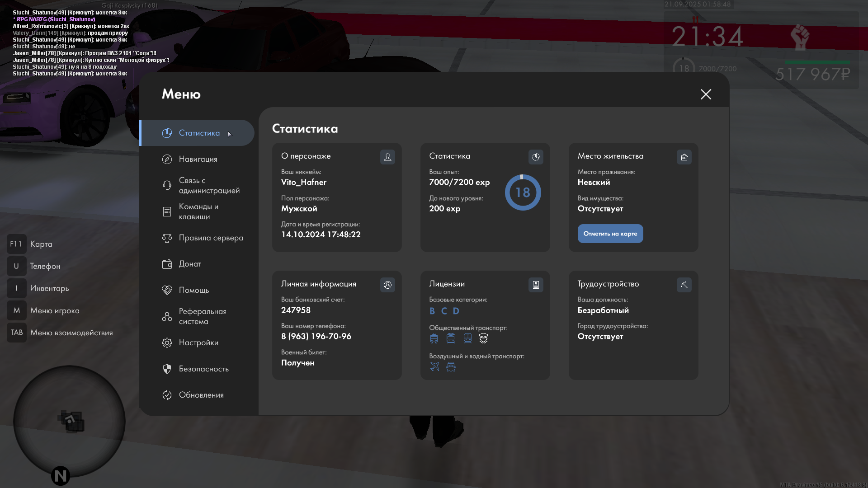868x488 pixels.
Task: Click the airplane license icon
Action: (x=434, y=366)
